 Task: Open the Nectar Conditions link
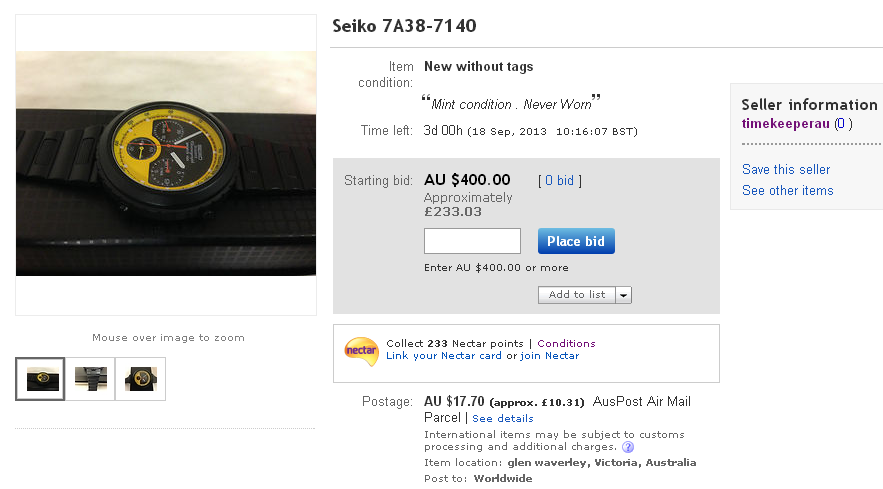coord(566,343)
